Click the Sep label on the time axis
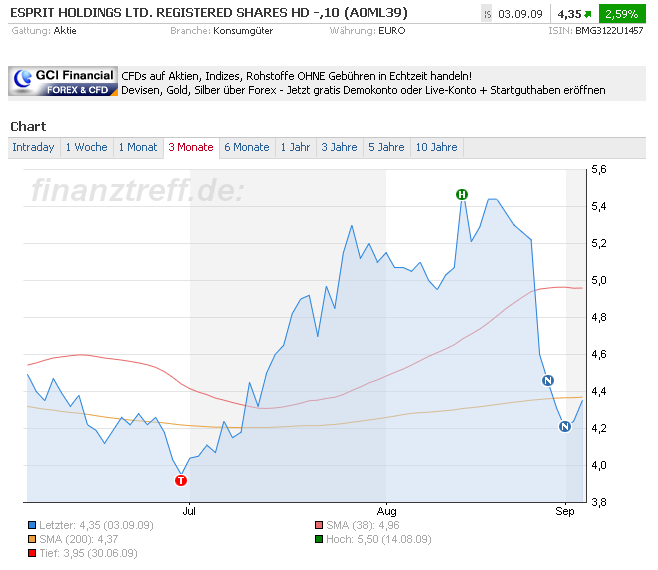658x570 pixels. click(565, 511)
